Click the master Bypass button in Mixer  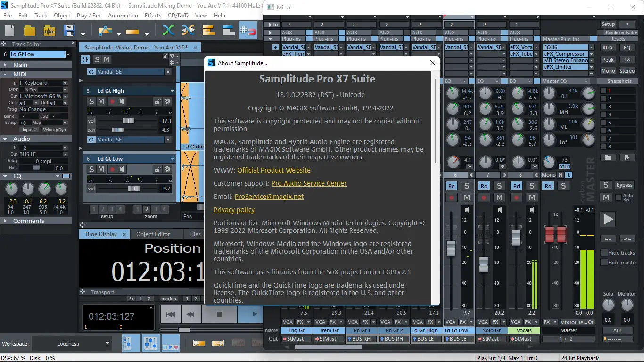click(x=625, y=185)
